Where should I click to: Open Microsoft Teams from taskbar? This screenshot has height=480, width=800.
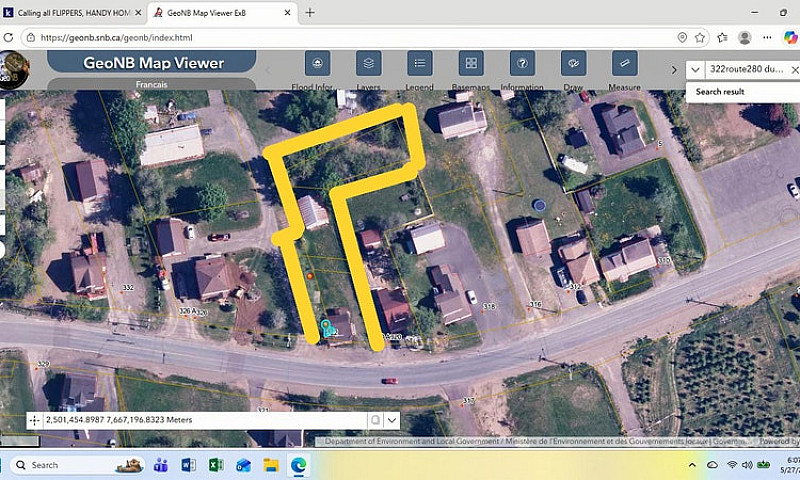tap(161, 465)
